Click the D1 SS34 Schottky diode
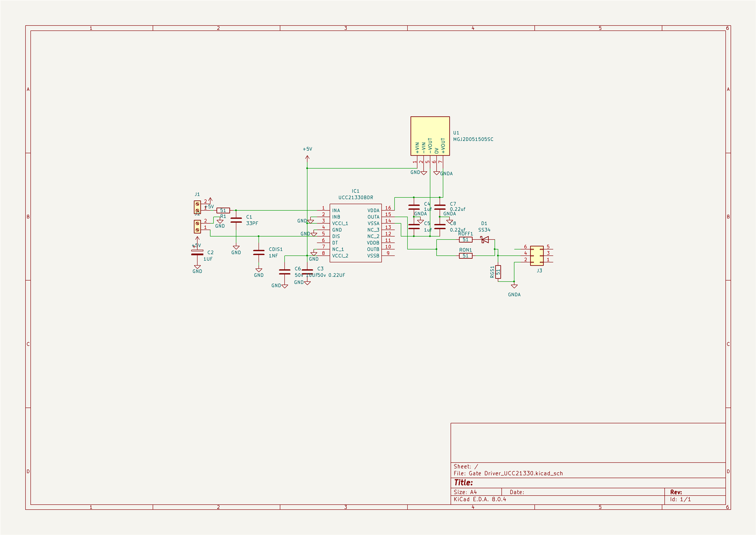The height and width of the screenshot is (535, 756). pyautogui.click(x=485, y=240)
